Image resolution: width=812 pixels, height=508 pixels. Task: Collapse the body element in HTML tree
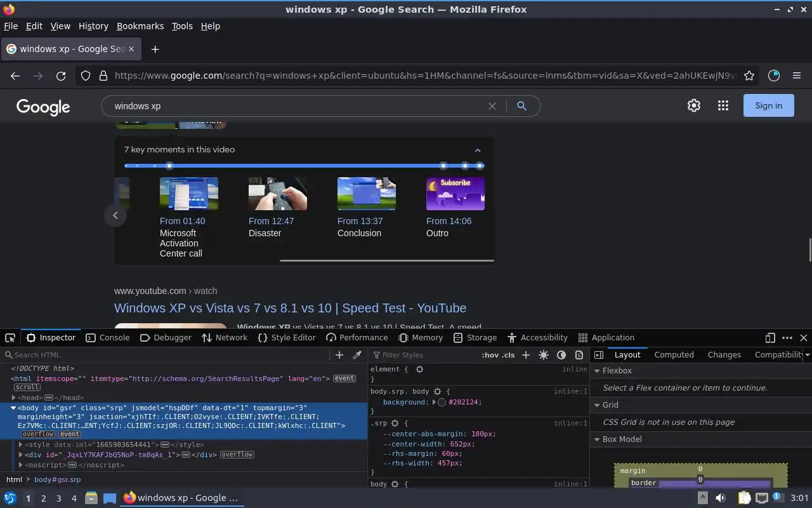pos(13,408)
